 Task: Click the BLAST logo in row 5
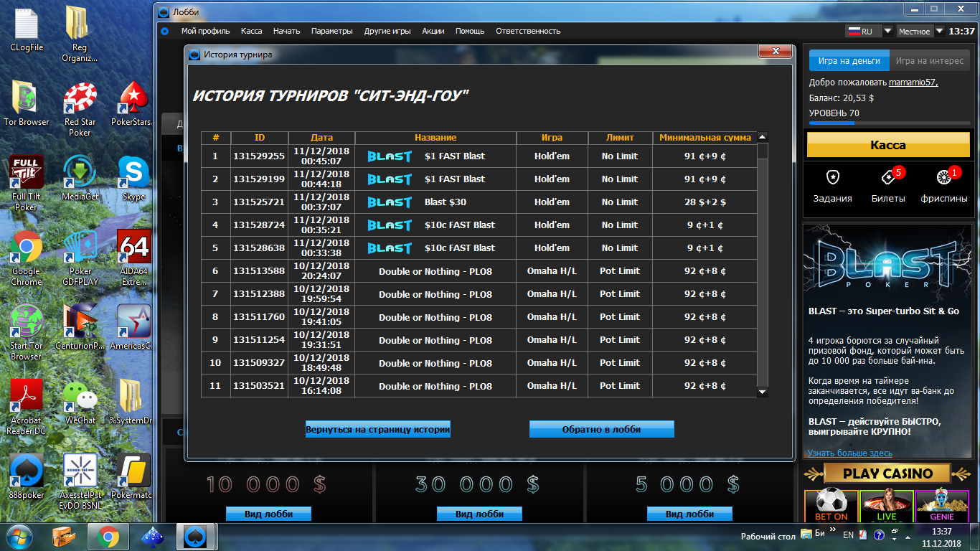[390, 248]
